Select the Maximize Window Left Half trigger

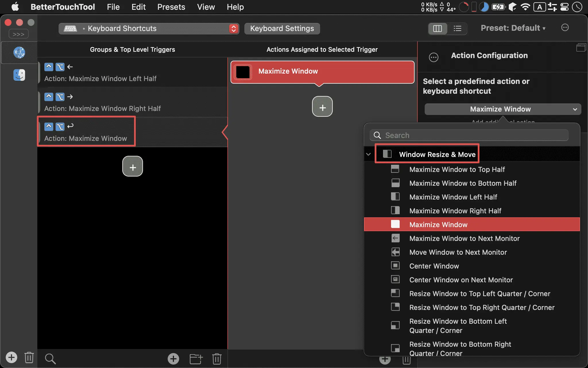(x=132, y=72)
